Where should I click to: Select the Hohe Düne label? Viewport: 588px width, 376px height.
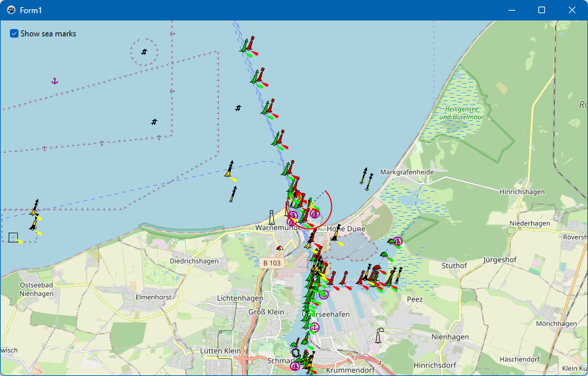pyautogui.click(x=346, y=229)
